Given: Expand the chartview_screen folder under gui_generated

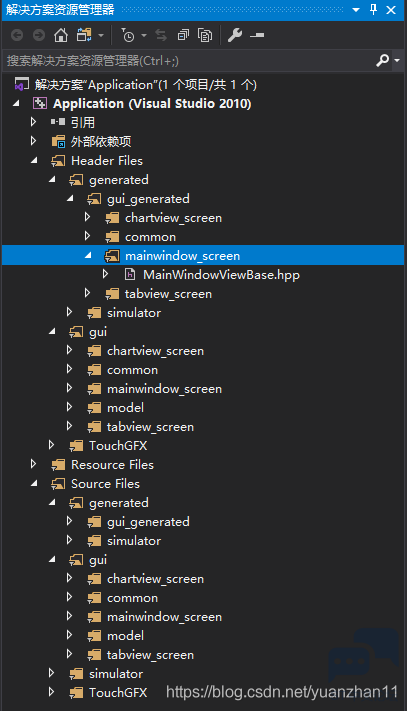Looking at the screenshot, I should point(87,217).
